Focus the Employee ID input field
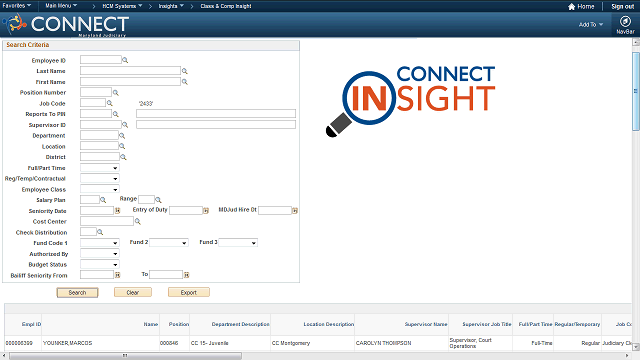The height and width of the screenshot is (360, 640). click(x=101, y=60)
